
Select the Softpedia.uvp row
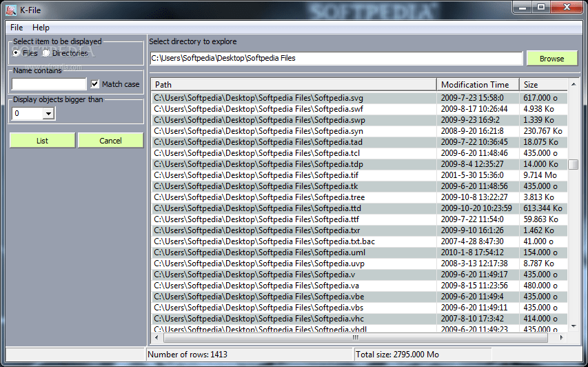tap(359, 264)
